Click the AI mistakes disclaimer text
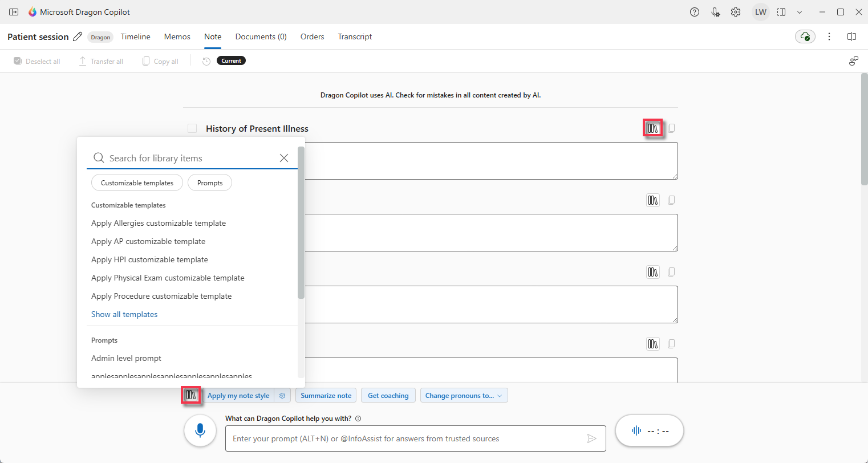868x463 pixels. click(x=431, y=95)
